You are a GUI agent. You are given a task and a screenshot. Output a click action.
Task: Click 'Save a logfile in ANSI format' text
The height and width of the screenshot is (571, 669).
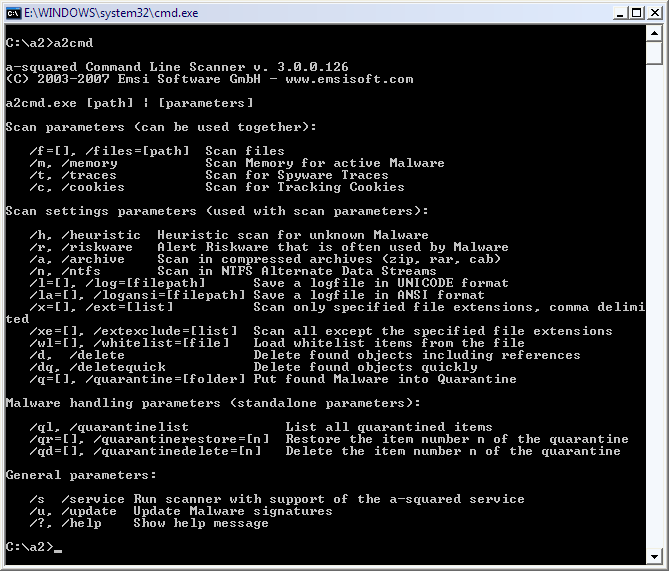coord(369,295)
